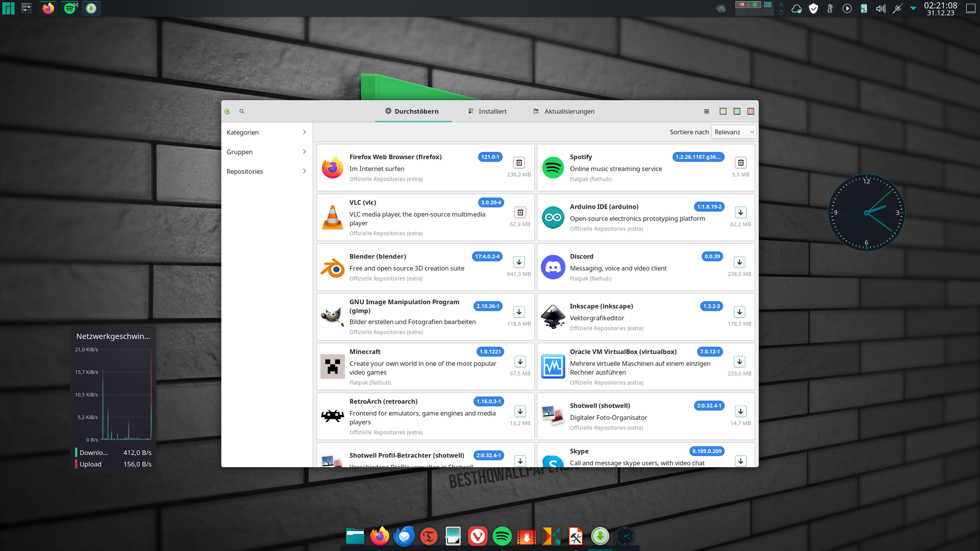Screen dimensions: 980x551
Task: Remove Spotify via its trash icon
Action: pos(741,163)
